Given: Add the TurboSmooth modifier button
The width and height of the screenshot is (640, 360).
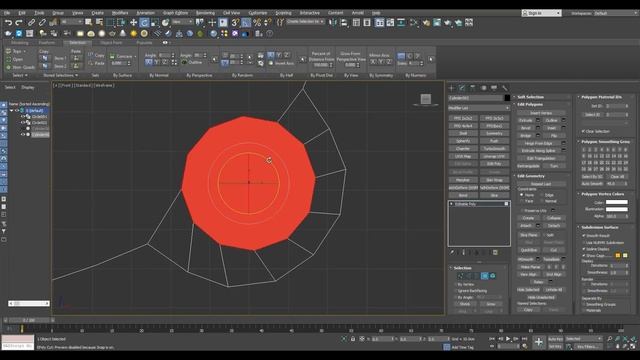Looking at the screenshot, I should coord(494,149).
